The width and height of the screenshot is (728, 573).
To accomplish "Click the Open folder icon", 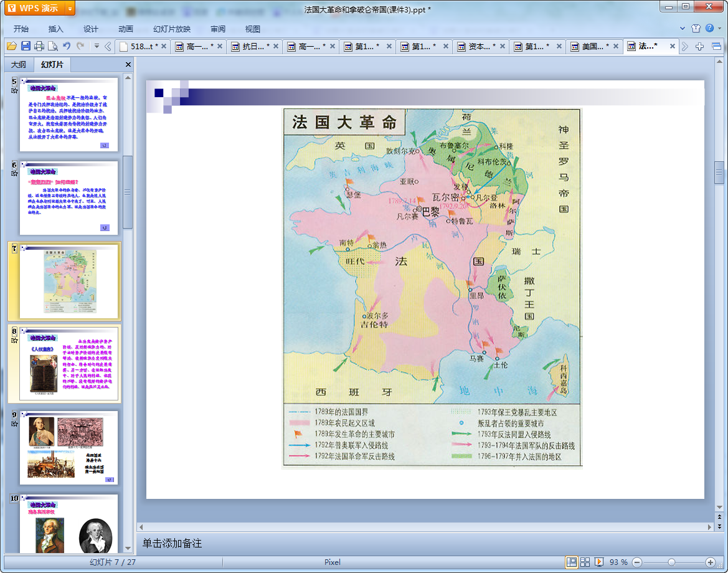I will pyautogui.click(x=11, y=45).
